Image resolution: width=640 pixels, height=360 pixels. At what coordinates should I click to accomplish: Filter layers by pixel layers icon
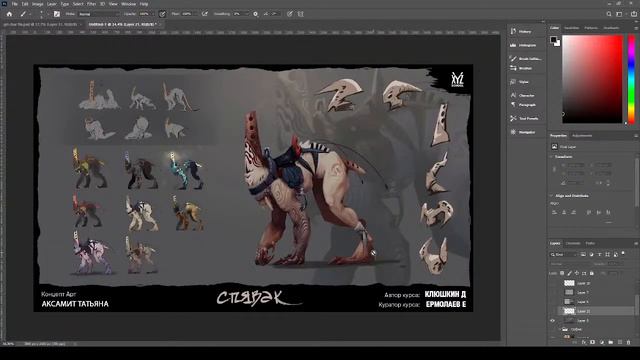click(583, 255)
